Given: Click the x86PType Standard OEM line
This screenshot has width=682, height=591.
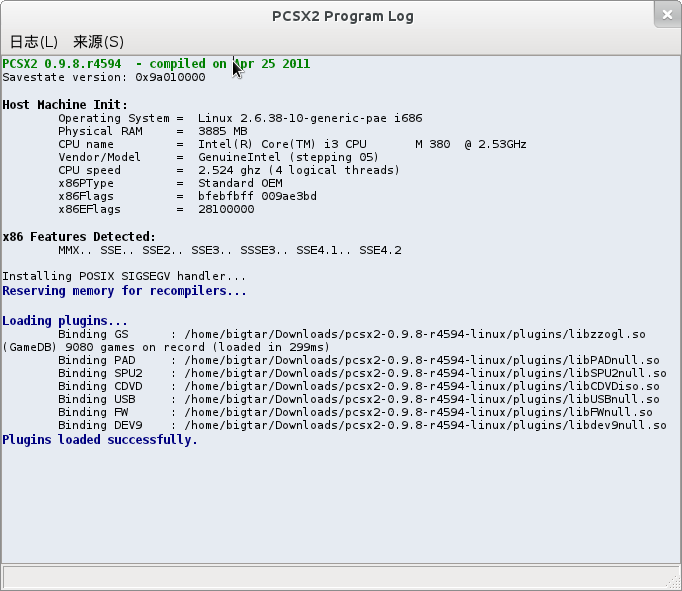Looking at the screenshot, I should pos(170,183).
